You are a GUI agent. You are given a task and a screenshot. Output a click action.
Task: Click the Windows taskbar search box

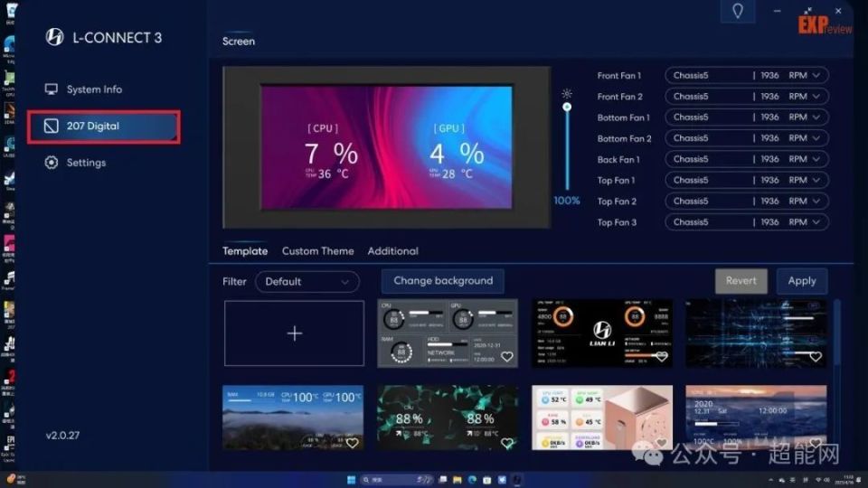[x=396, y=480]
